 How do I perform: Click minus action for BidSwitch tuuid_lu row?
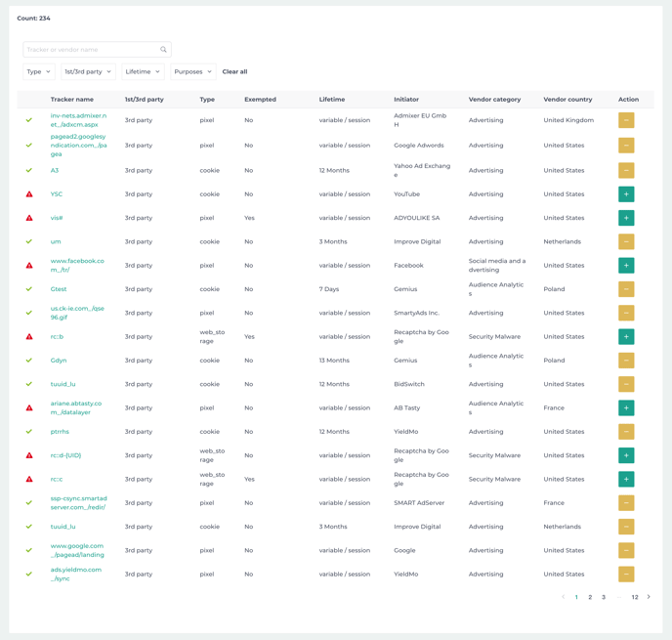[626, 384]
